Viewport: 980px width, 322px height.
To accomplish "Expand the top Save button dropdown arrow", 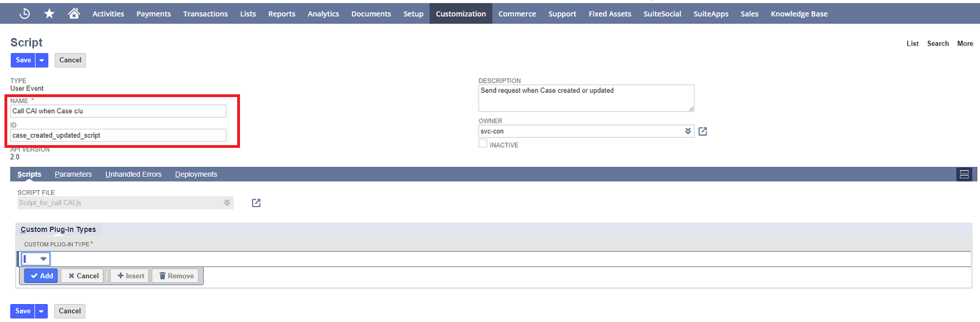I will (42, 60).
